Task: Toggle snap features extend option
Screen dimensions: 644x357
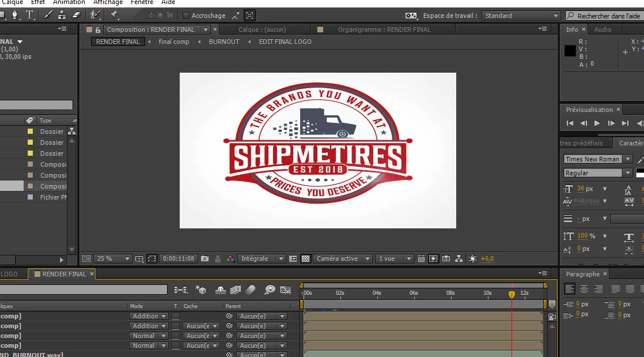Action: 236,16
